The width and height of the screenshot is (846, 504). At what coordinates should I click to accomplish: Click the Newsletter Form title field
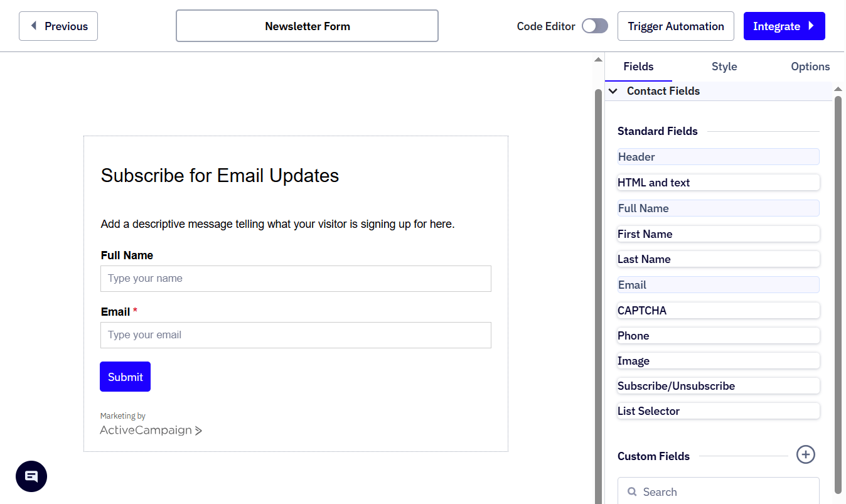pyautogui.click(x=307, y=26)
